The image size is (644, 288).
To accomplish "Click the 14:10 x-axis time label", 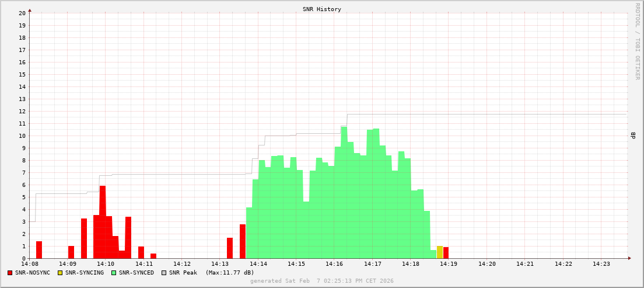I will pyautogui.click(x=106, y=264).
